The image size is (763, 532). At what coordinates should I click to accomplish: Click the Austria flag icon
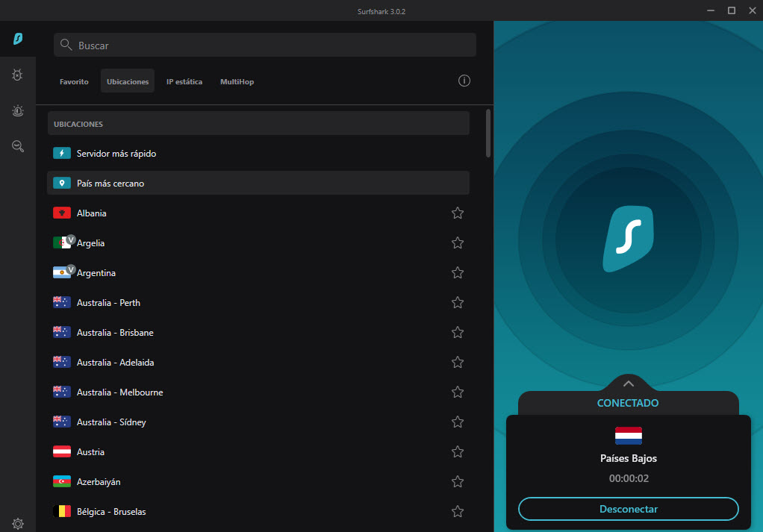(62, 451)
